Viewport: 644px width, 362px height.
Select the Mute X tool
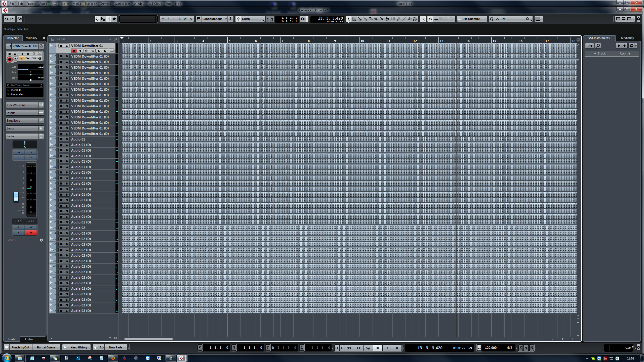click(382, 19)
